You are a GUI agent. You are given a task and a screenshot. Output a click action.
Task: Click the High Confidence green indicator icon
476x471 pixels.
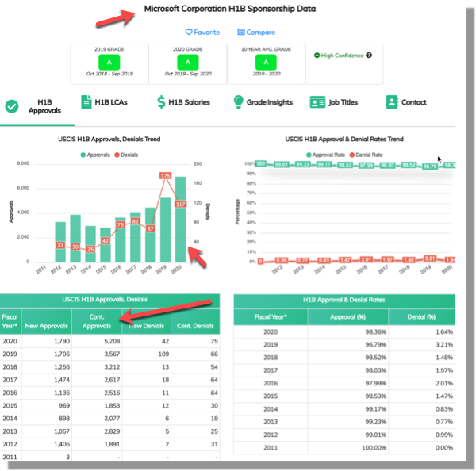click(317, 56)
